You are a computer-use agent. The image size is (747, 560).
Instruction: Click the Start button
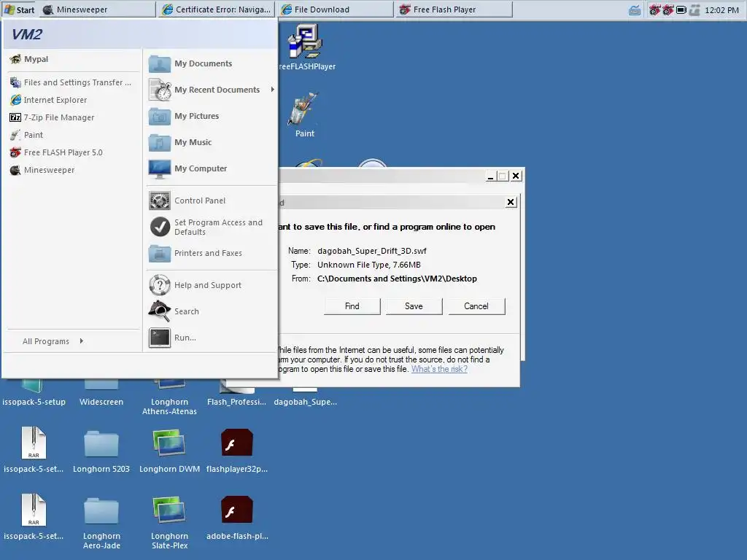[x=19, y=9]
